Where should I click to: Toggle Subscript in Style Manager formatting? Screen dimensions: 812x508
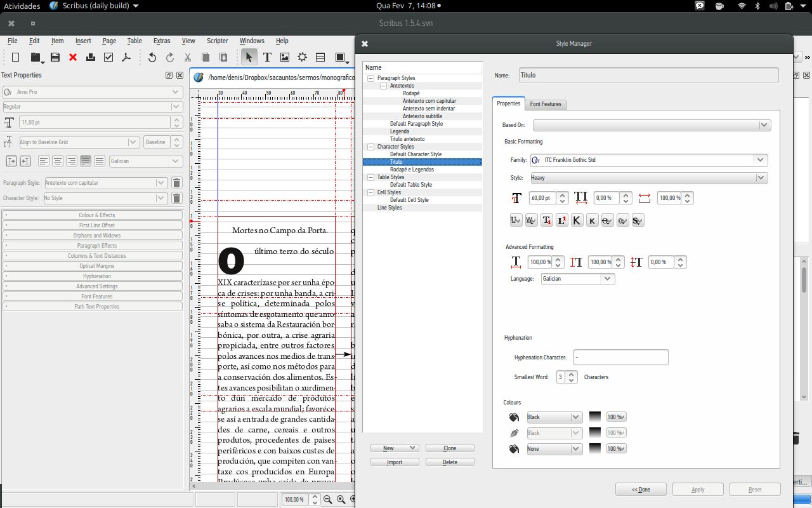(546, 220)
